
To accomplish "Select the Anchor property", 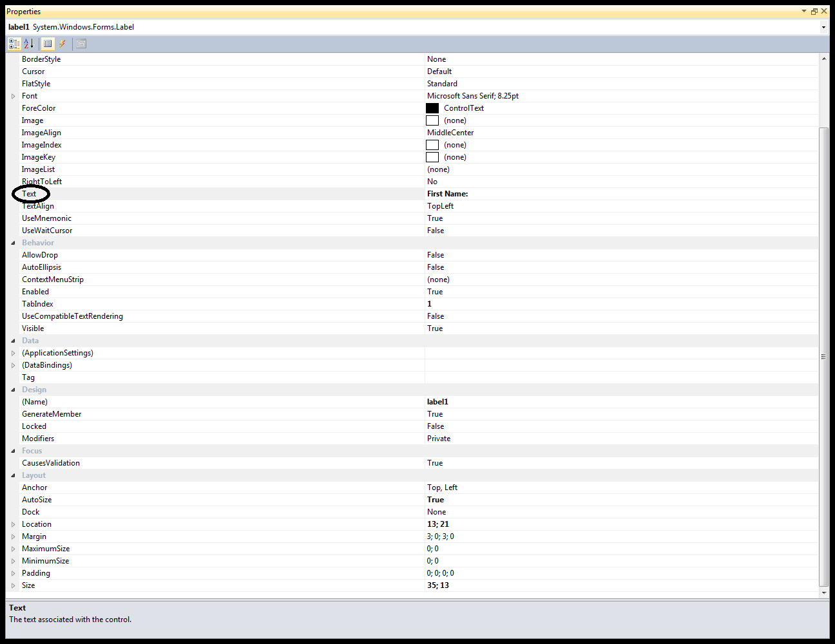I will 35,488.
